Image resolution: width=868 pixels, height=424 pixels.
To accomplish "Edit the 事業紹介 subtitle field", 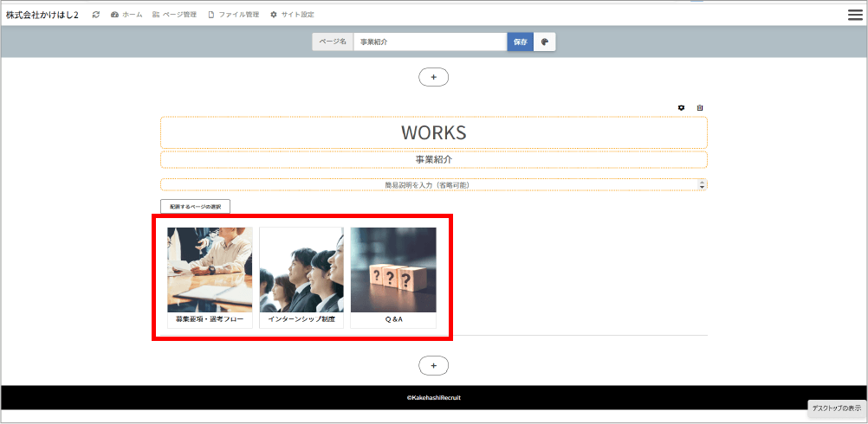I will (x=434, y=159).
